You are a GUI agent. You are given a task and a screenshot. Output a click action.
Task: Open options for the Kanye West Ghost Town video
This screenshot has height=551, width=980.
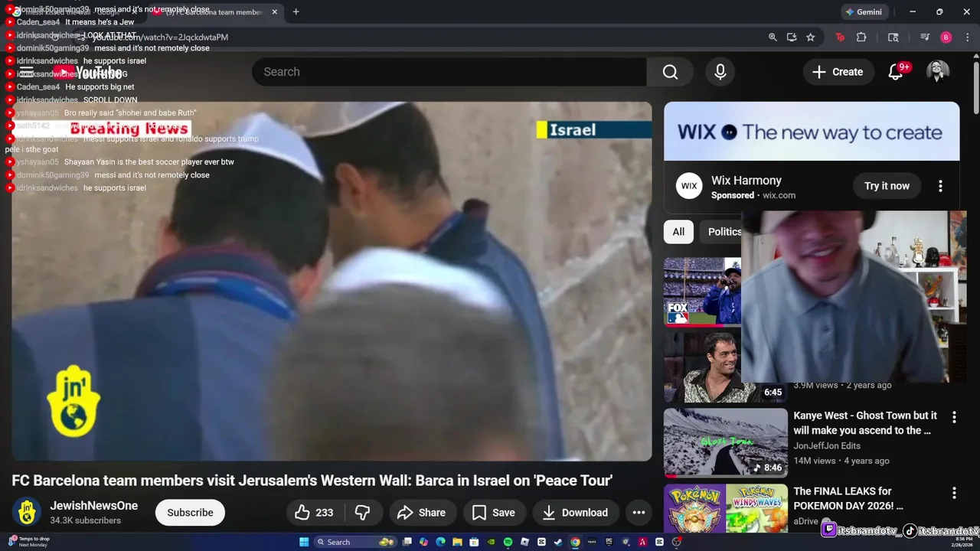pos(954,417)
